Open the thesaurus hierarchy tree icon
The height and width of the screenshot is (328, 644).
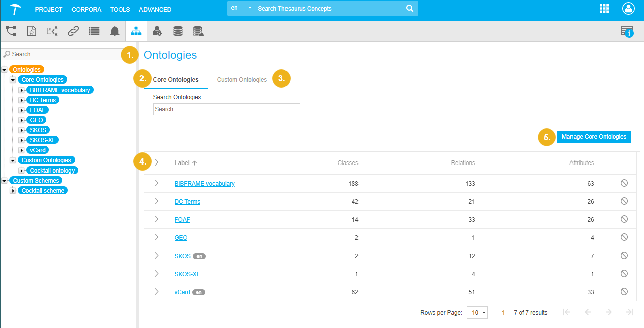11,31
